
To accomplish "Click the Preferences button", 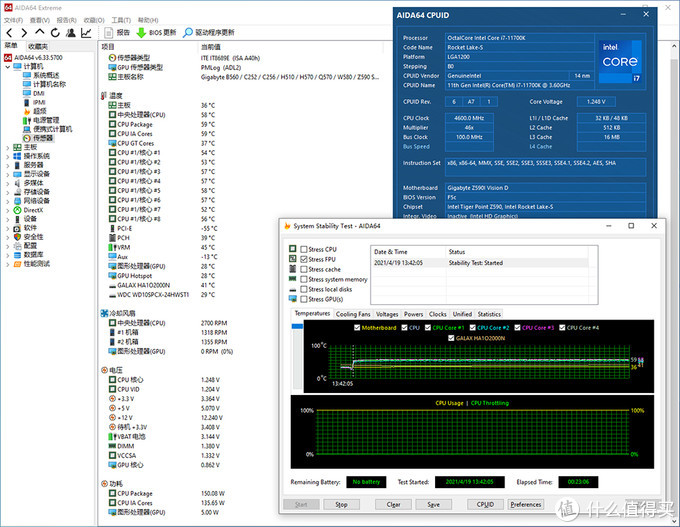I will (525, 504).
